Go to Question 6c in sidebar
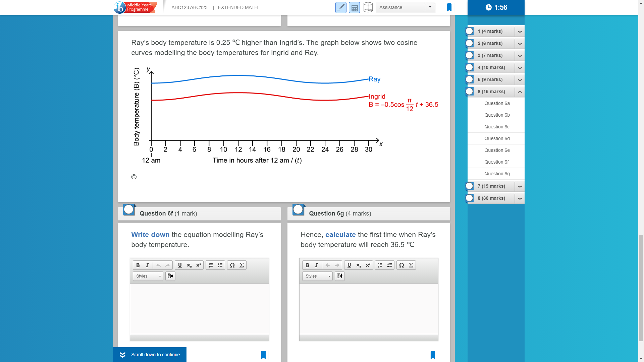The width and height of the screenshot is (644, 362). [x=497, y=127]
